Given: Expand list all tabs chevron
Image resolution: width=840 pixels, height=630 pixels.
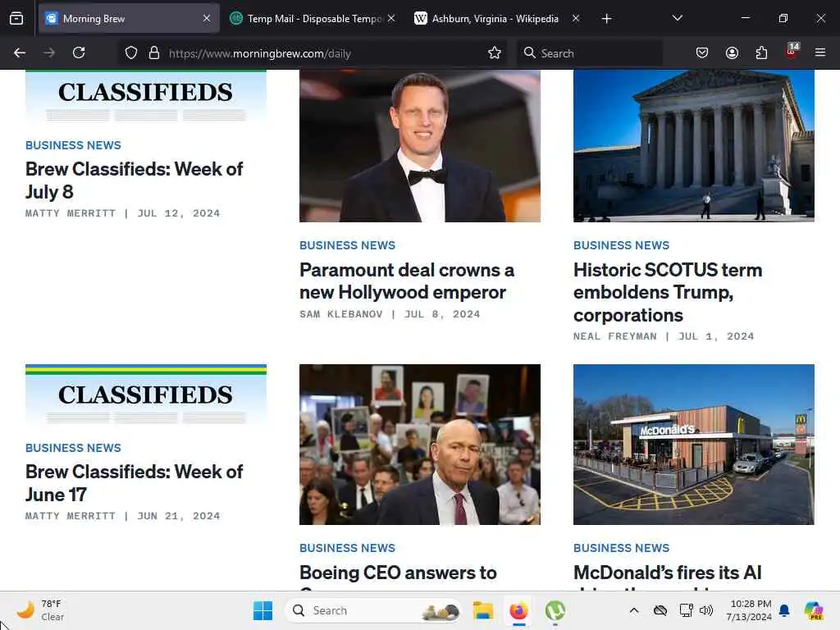Looking at the screenshot, I should coord(677,18).
